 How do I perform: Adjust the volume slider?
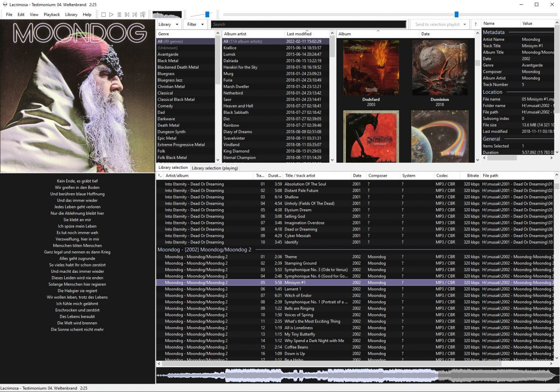point(207,14)
